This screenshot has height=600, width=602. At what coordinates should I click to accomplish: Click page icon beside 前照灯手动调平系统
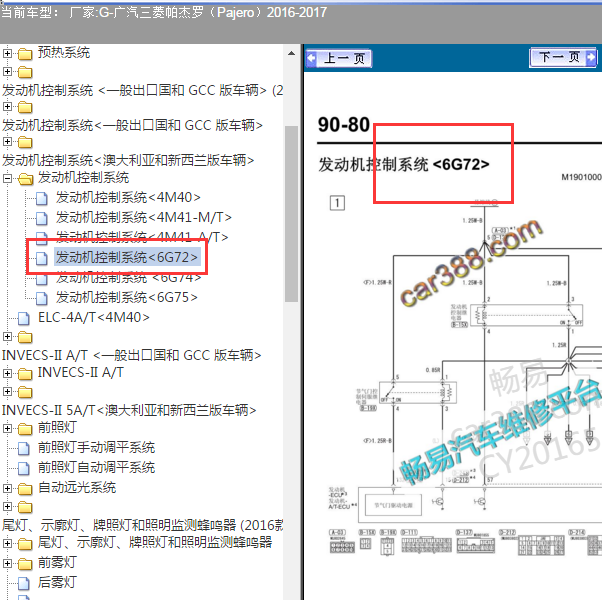coord(24,448)
